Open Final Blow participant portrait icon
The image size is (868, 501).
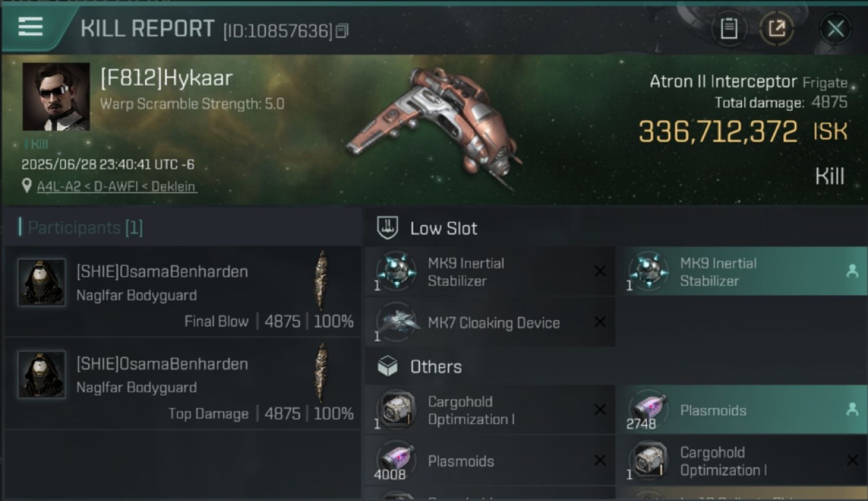pos(41,283)
